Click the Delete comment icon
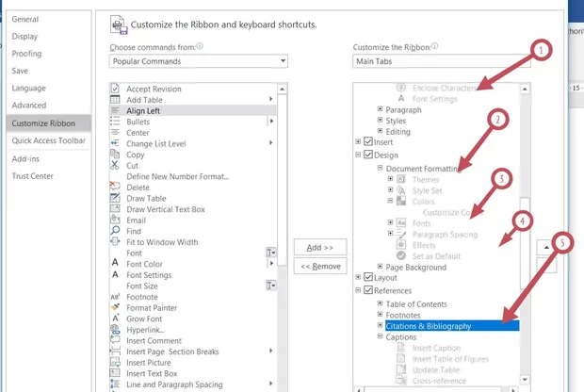 point(115,186)
